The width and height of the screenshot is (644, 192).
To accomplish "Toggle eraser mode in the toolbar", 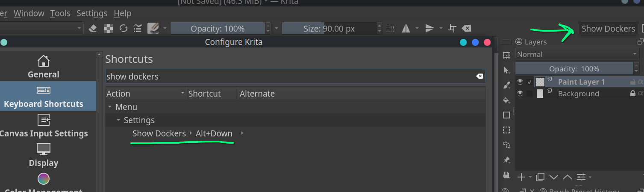I will [93, 29].
